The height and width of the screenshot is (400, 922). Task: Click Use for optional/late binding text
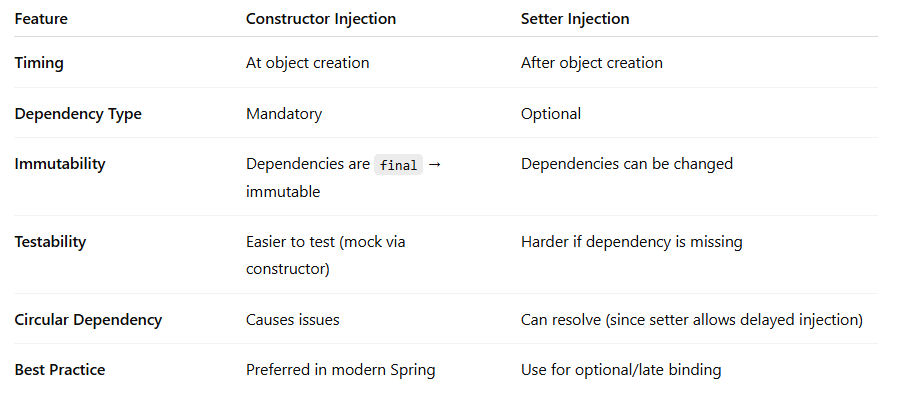(621, 370)
